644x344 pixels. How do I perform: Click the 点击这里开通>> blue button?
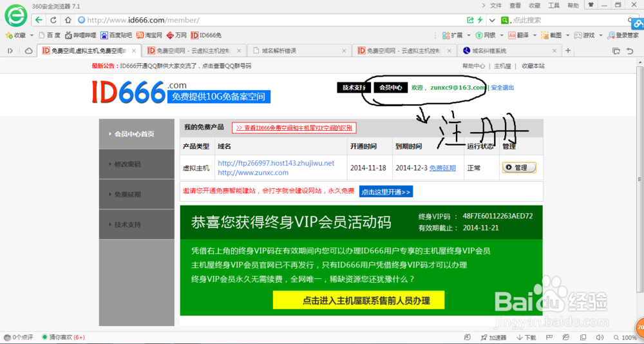(x=386, y=192)
